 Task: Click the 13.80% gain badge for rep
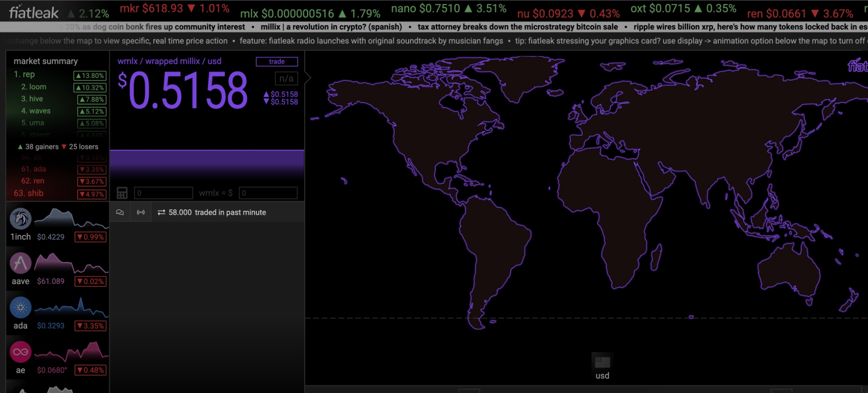click(x=90, y=76)
